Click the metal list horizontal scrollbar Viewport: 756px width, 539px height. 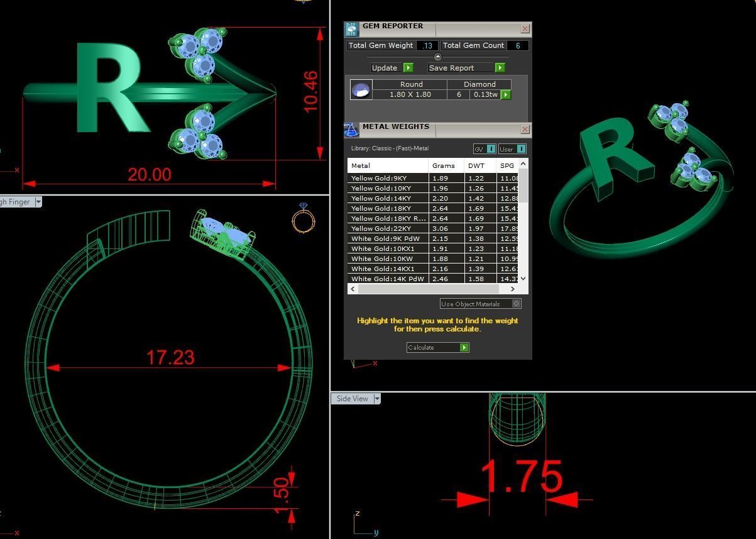coord(428,289)
